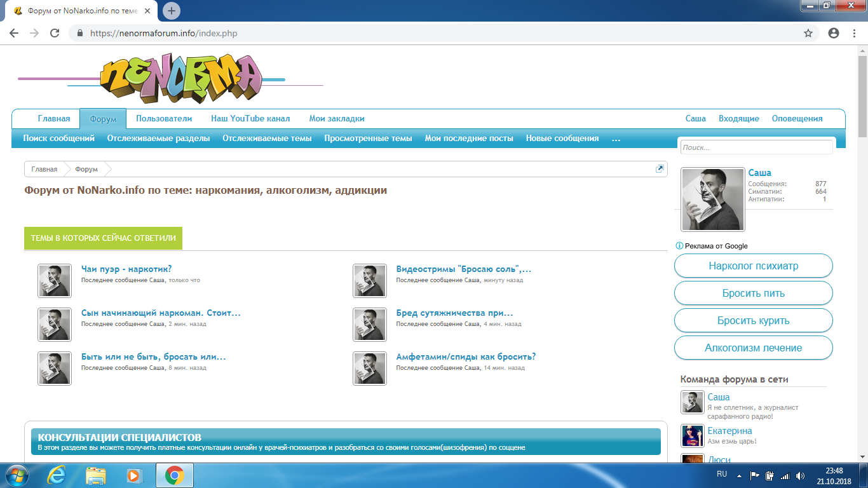Screen dimensions: 868x488
Task: Show hidden system tray icons
Action: point(739,475)
